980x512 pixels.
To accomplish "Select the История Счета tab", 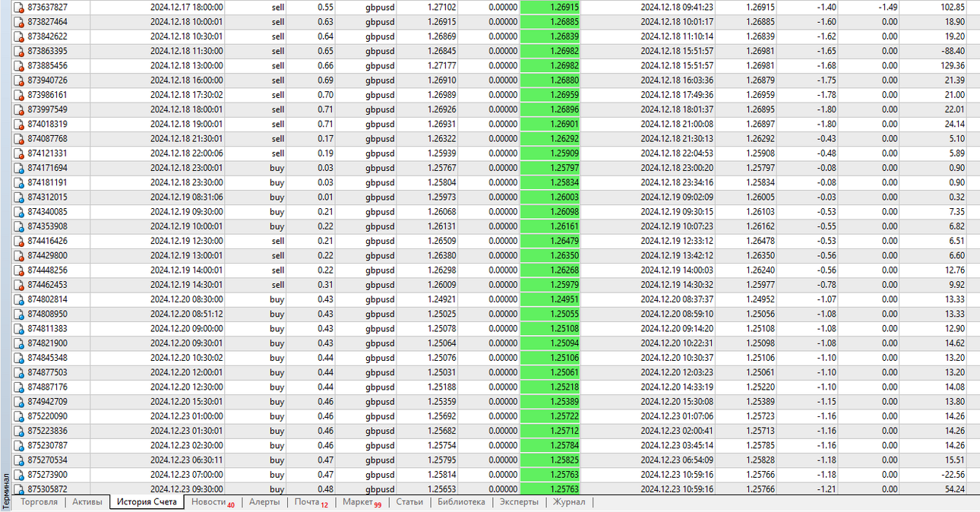I will (x=147, y=502).
